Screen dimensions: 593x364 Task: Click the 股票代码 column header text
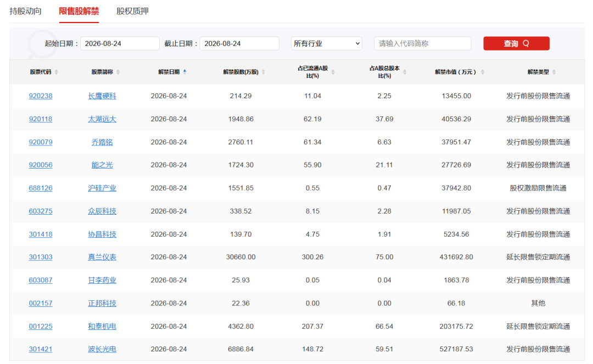point(41,72)
